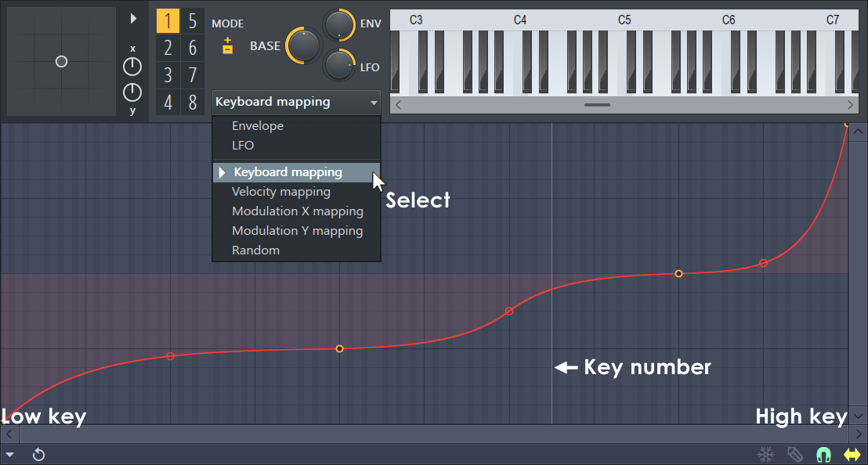Click the yellow control point right of center
This screenshot has width=868, height=465.
tap(678, 274)
